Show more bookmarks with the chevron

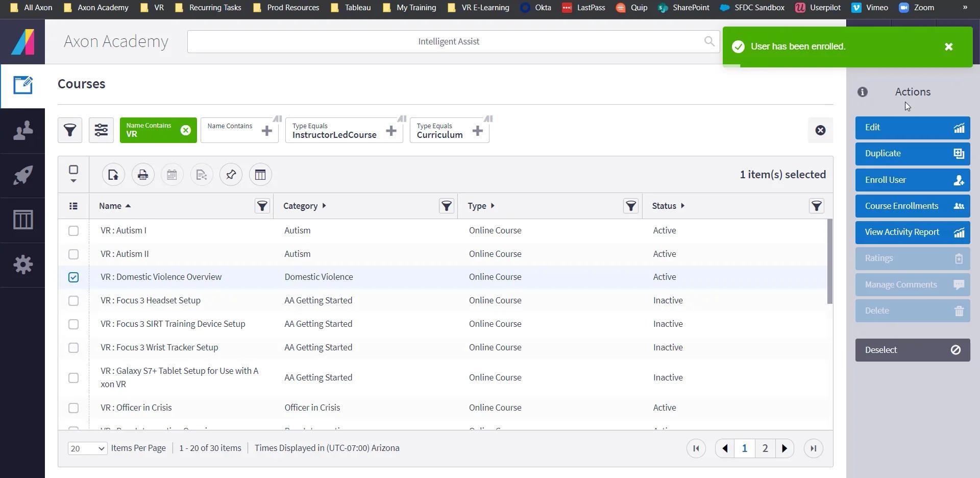click(x=965, y=8)
